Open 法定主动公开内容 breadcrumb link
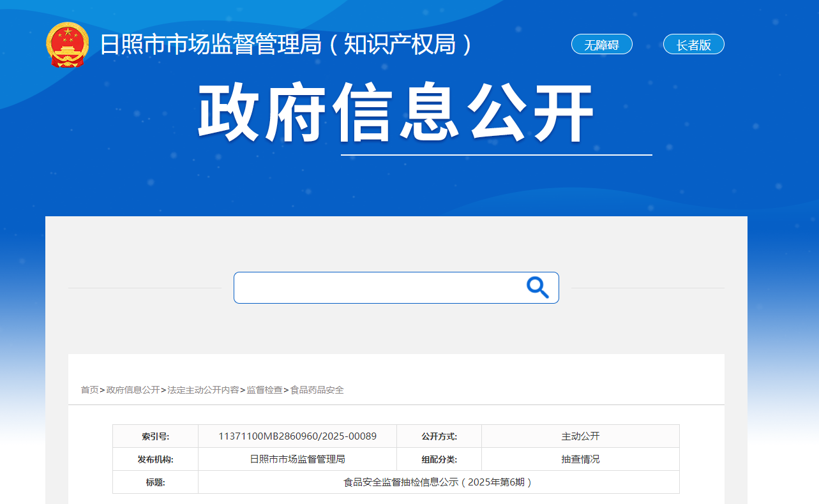 (x=203, y=390)
